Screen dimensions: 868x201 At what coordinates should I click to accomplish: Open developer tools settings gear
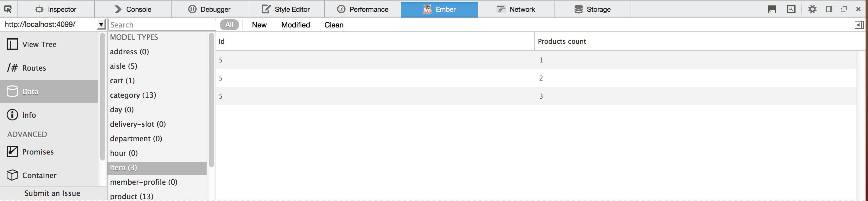click(x=812, y=9)
